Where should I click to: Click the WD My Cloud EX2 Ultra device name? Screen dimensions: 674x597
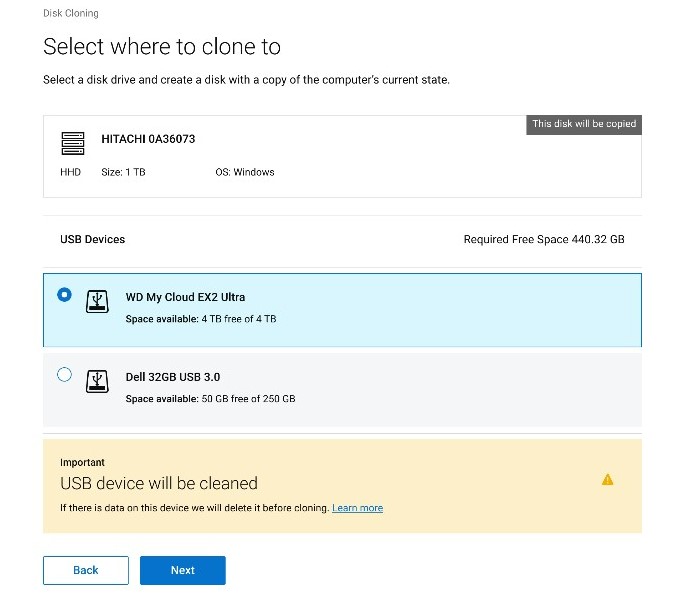[185, 297]
